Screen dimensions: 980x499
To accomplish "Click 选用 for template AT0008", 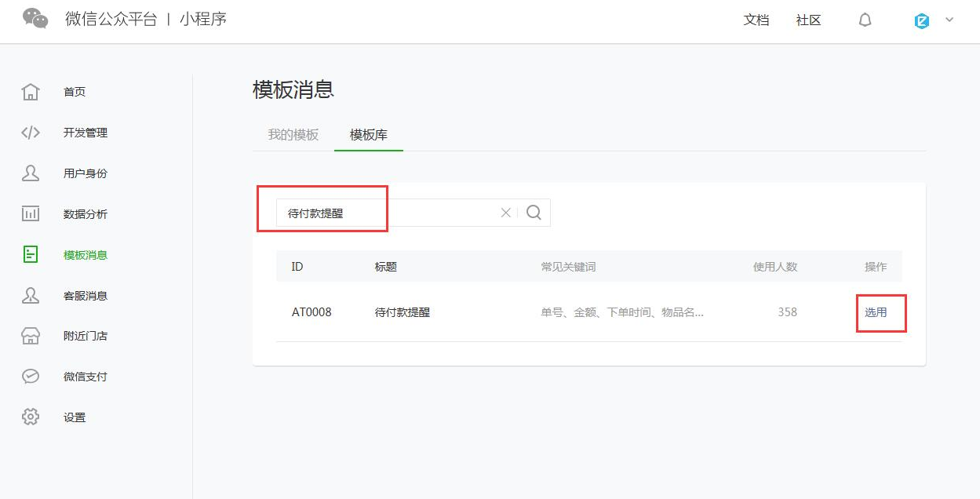I will [x=876, y=312].
